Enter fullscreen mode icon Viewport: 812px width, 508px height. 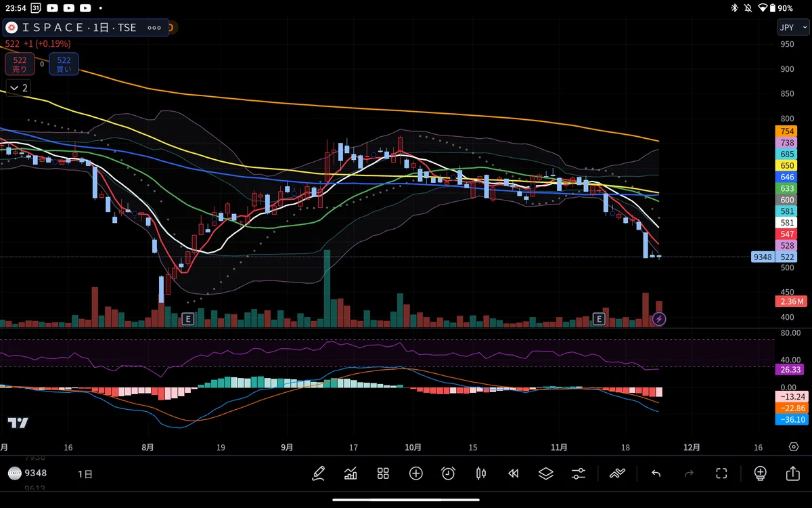[x=721, y=473]
